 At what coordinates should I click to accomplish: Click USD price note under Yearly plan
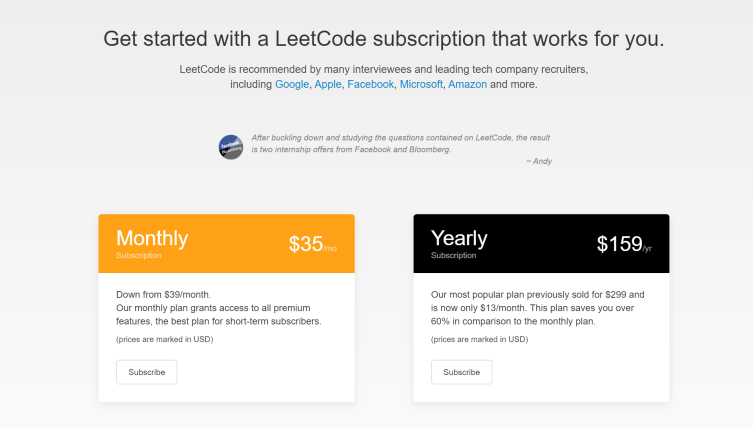point(479,339)
